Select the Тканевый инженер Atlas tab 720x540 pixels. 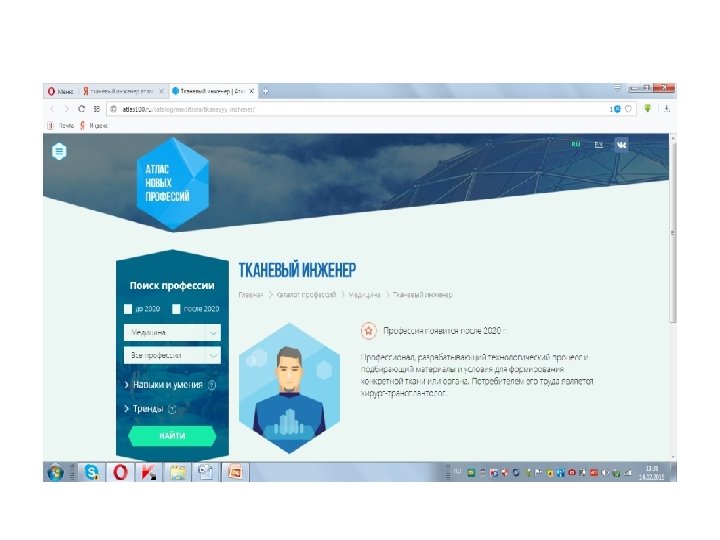coord(213,91)
